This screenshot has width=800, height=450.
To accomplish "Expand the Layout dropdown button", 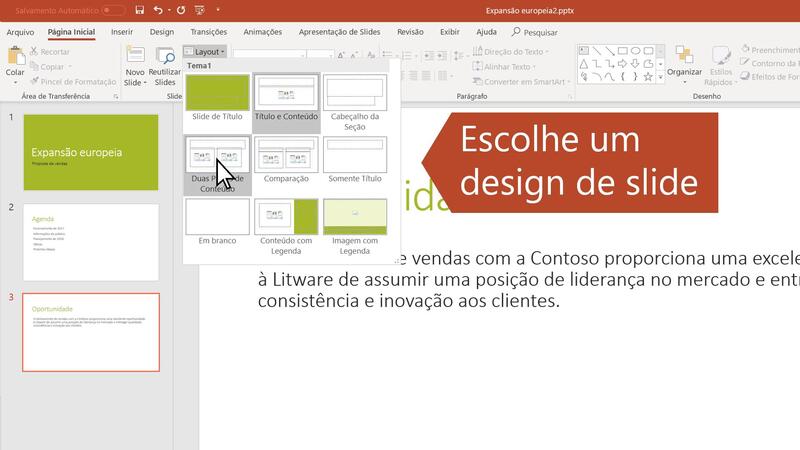I will point(205,51).
